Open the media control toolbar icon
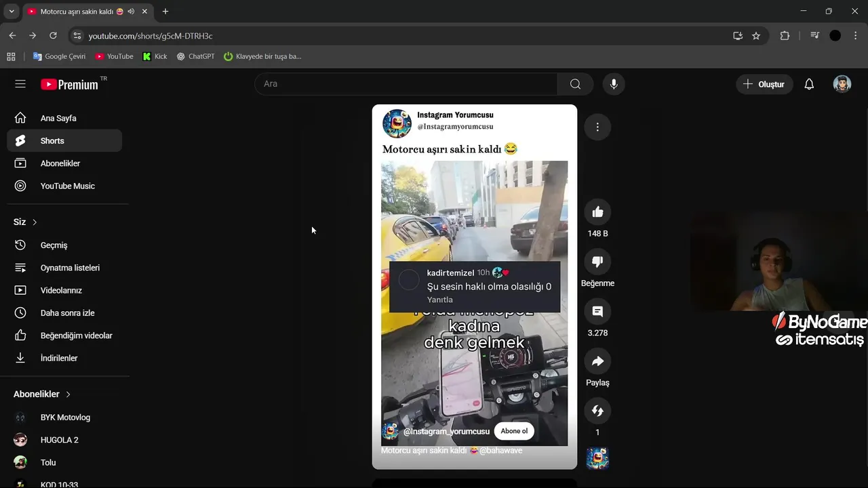Viewport: 868px width, 488px height. [x=814, y=36]
